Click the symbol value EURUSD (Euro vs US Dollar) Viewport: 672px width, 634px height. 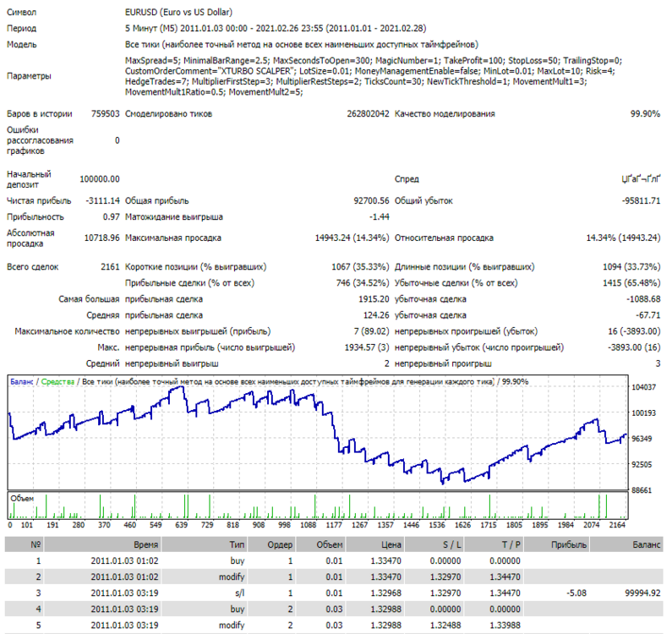tap(178, 13)
